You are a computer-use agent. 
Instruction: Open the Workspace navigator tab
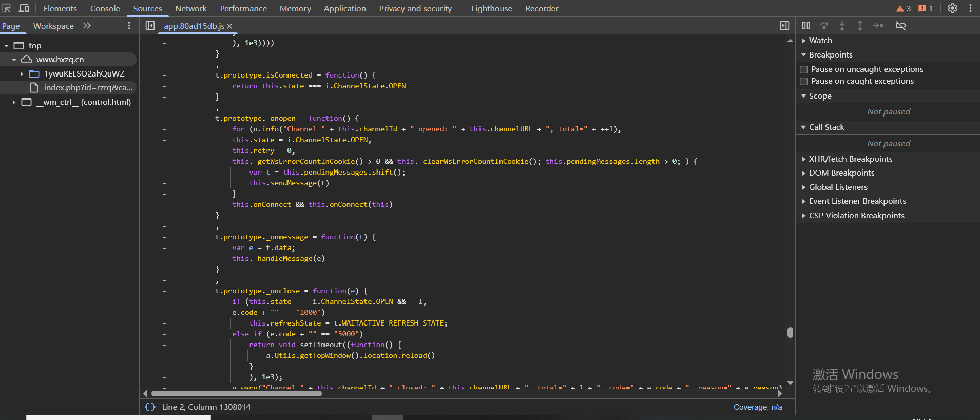(x=53, y=26)
